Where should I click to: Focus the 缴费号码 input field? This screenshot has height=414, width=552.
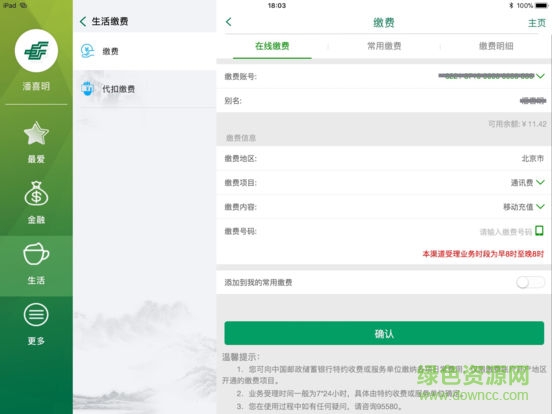(x=506, y=232)
